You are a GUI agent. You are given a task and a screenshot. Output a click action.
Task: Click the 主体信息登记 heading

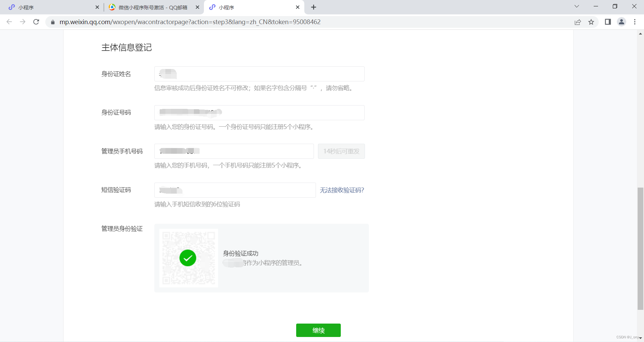(126, 47)
